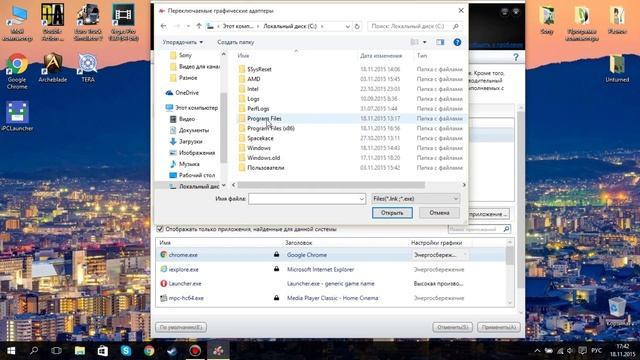Screen dimensions: 640x360
Task: Open the Recycle Bin on desktop
Action: (x=616, y=310)
